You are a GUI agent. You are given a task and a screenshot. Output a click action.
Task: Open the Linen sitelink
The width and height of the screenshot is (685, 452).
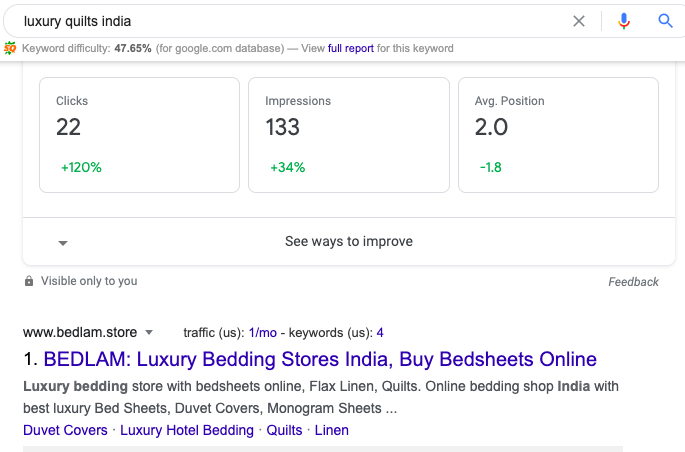point(332,430)
